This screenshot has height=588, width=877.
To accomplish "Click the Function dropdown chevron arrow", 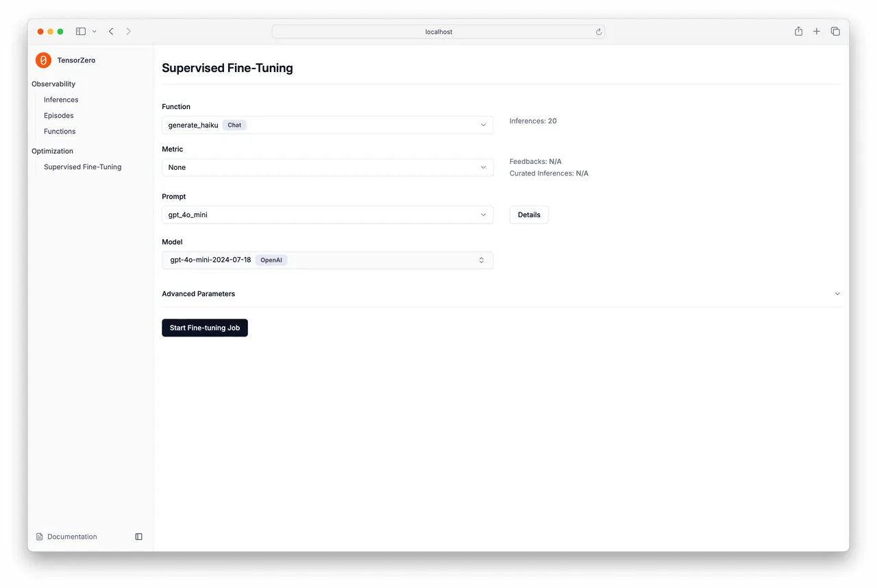I will pos(483,125).
